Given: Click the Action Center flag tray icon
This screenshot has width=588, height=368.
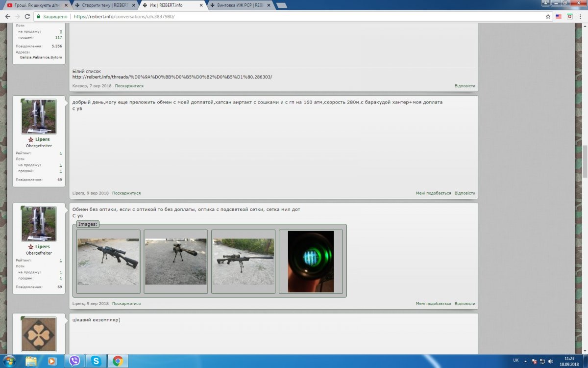Looking at the screenshot, I should pos(535,361).
